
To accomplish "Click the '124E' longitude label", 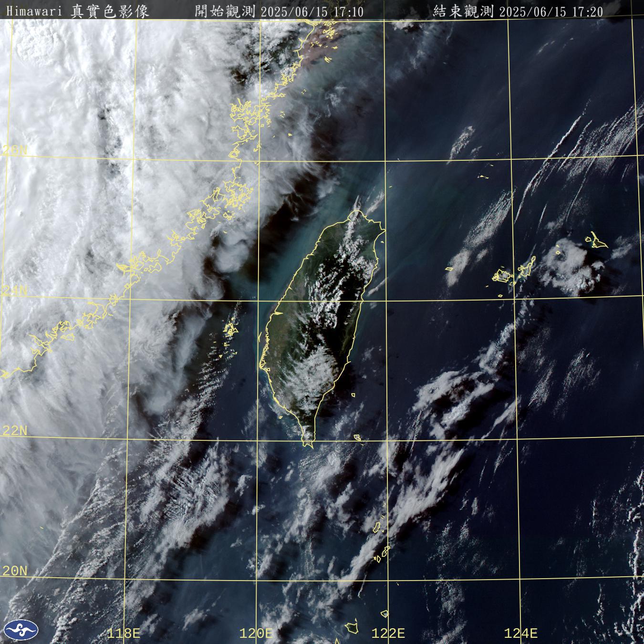I will [x=521, y=634].
